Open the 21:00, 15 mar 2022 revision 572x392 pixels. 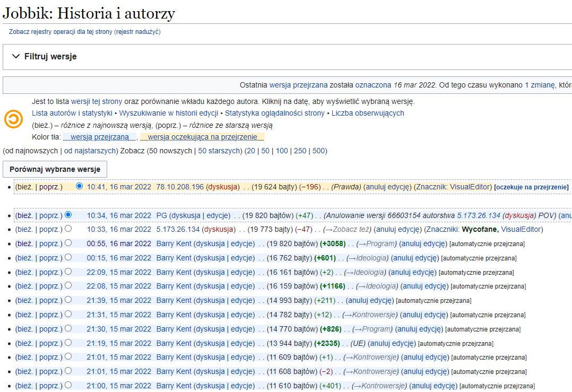119,386
